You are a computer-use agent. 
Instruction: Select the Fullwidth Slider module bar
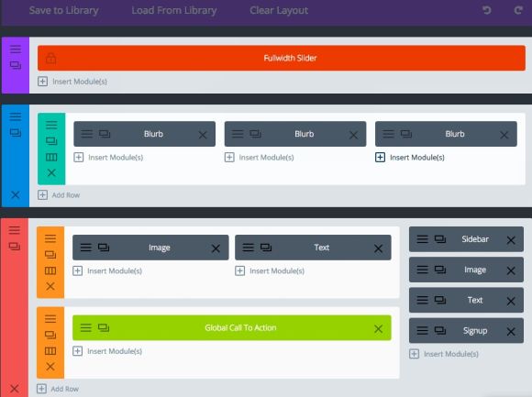click(x=282, y=58)
